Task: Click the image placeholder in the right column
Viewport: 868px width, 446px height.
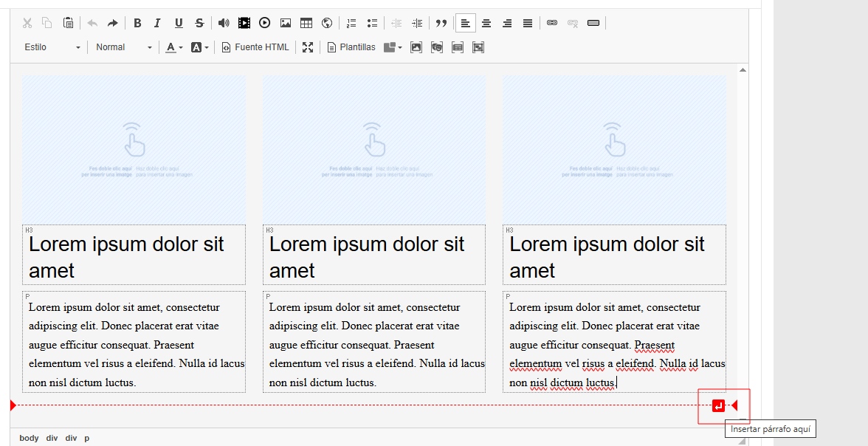Action: point(614,150)
